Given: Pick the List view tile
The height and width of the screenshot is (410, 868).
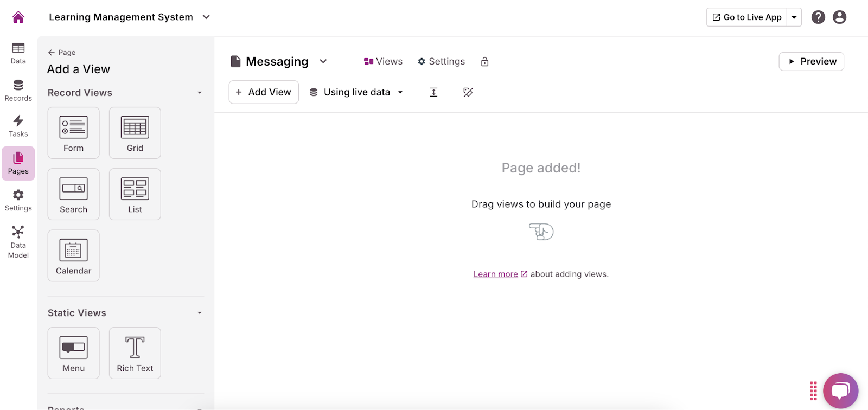Looking at the screenshot, I should [x=135, y=194].
